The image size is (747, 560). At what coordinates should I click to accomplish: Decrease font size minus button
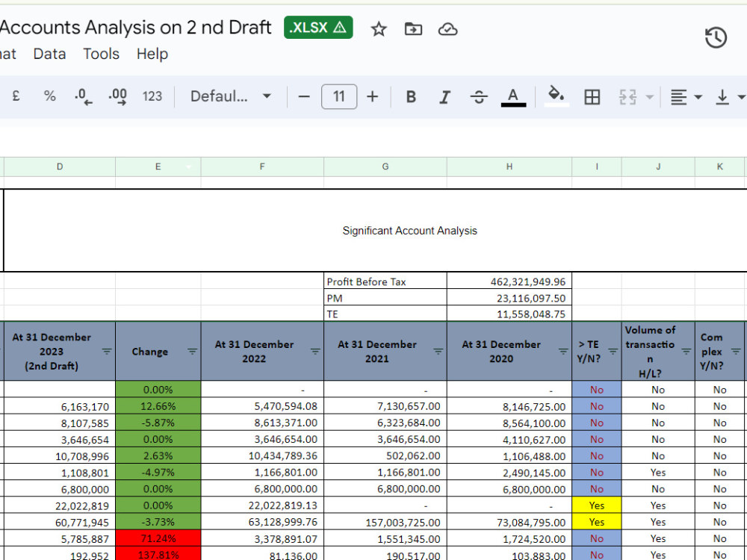(304, 96)
